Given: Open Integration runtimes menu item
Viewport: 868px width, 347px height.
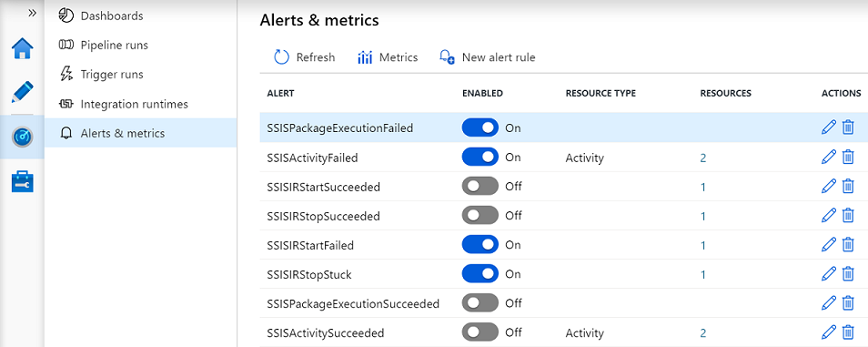Looking at the screenshot, I should (x=141, y=104).
